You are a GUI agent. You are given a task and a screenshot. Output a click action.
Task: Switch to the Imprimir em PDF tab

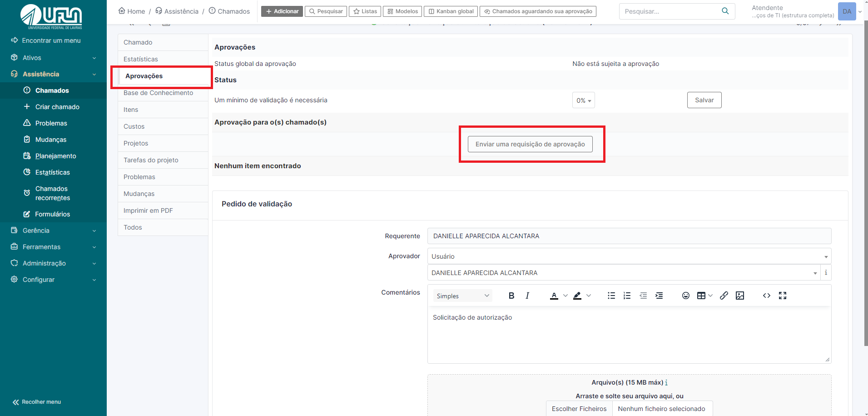point(163,211)
